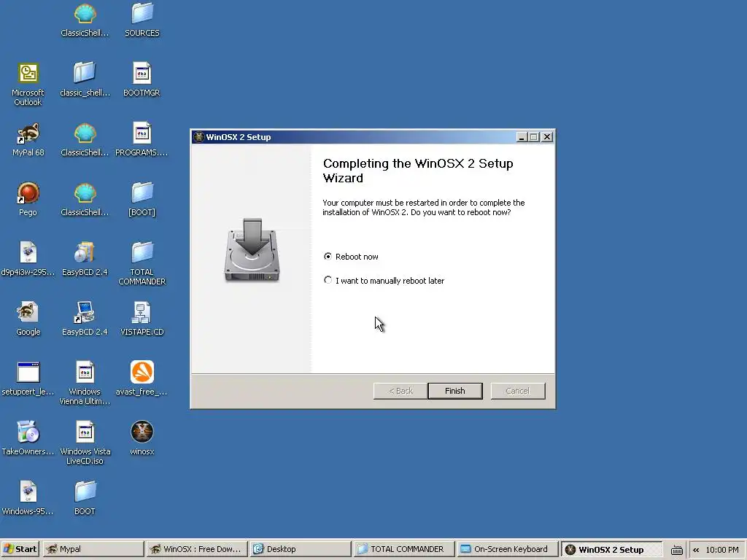Viewport: 747px width, 560px height.
Task: Select the setupcert_le file icon
Action: point(28,378)
